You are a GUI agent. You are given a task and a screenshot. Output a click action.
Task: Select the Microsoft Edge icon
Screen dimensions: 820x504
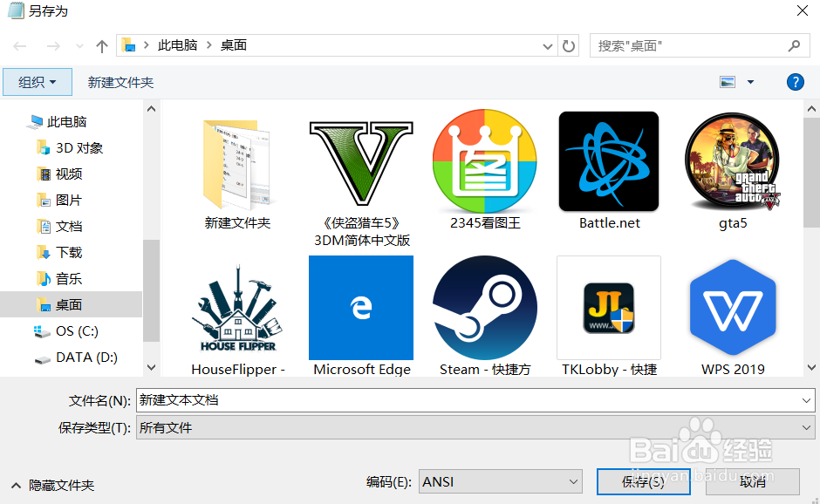pos(361,308)
